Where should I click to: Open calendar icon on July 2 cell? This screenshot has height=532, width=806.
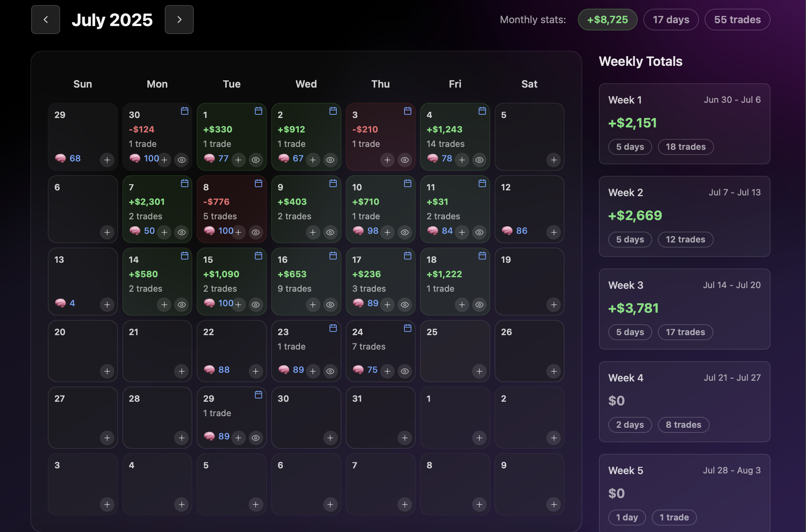point(333,111)
